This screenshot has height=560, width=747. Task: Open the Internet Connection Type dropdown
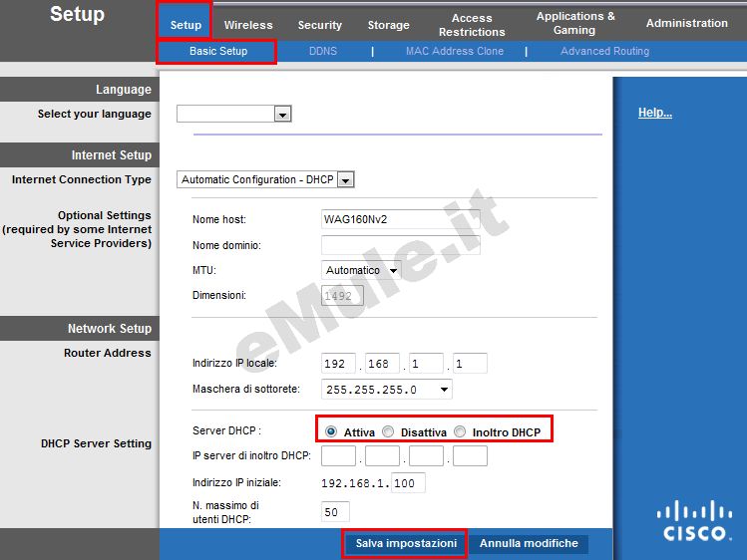[265, 179]
